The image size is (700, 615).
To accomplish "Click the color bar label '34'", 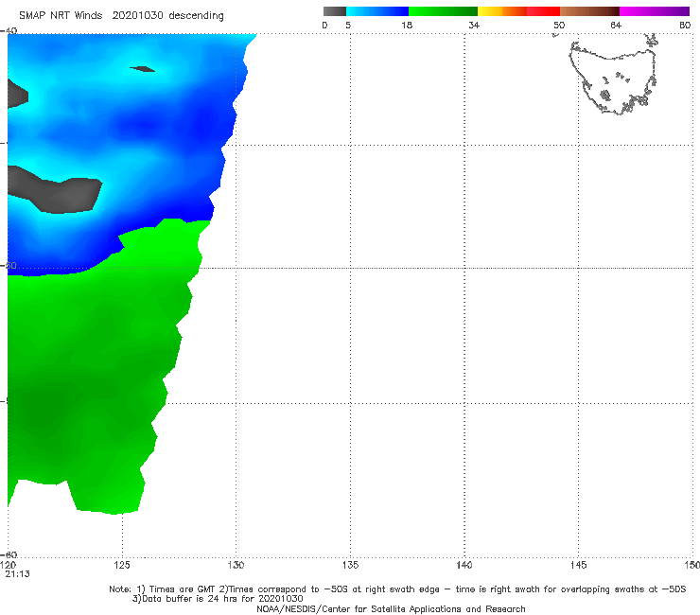I will tap(474, 25).
